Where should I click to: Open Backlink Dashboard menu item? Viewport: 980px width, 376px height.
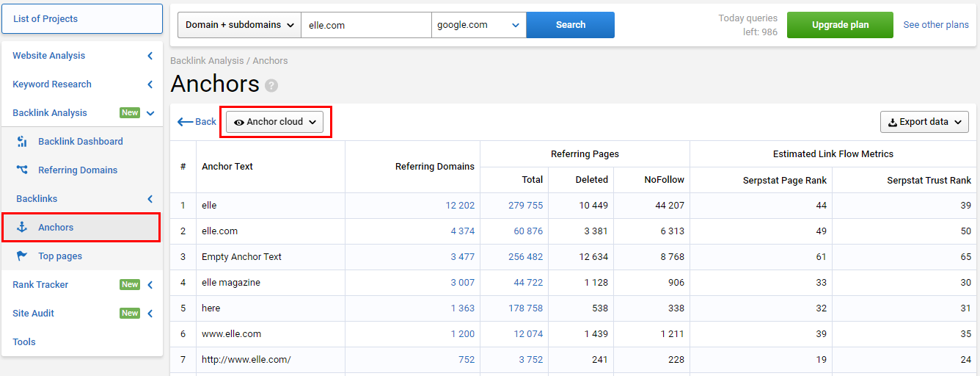click(81, 142)
